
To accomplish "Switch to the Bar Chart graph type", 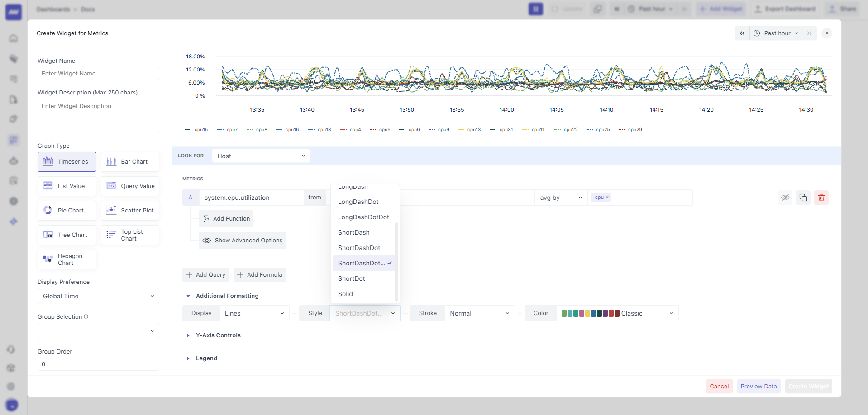I will click(x=130, y=161).
